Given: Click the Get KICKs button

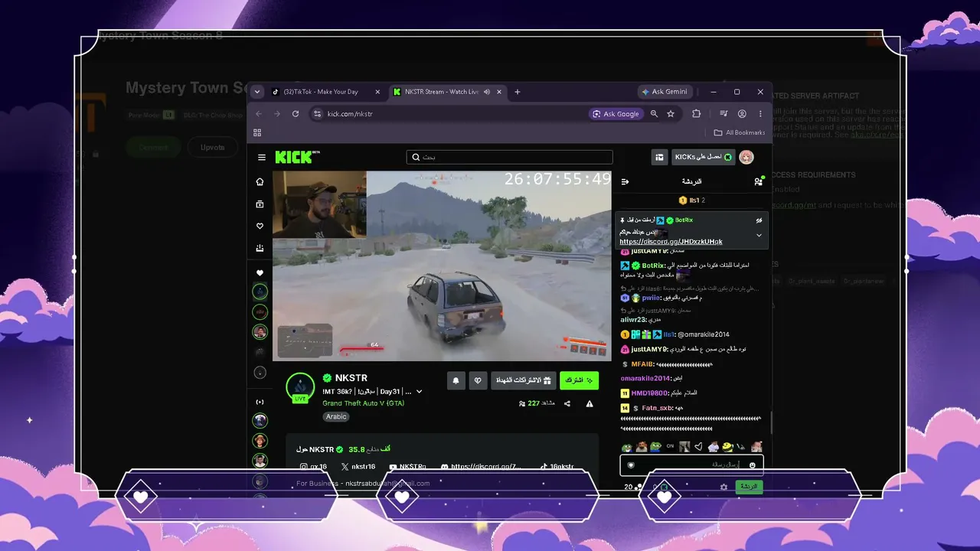Looking at the screenshot, I should click(704, 157).
